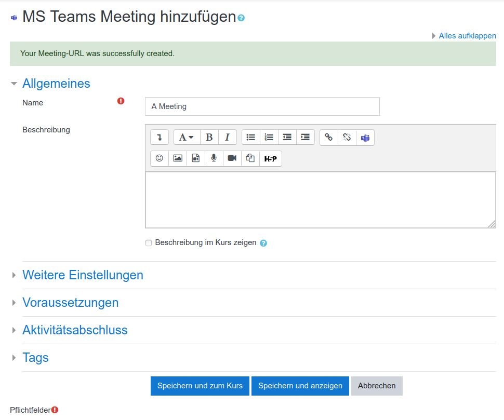Click the Teams meeting icon in toolbar
The image size is (504, 420).
coord(365,137)
